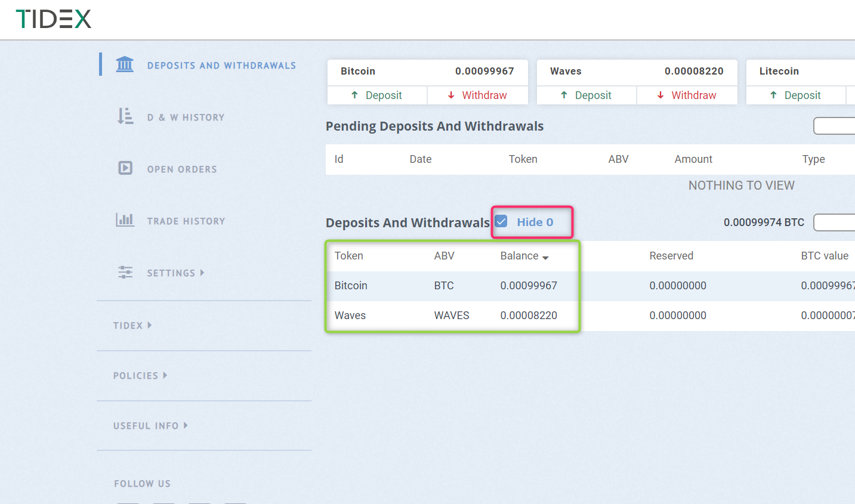The height and width of the screenshot is (504, 855).
Task: Click the Litecoin Deposit button
Action: pyautogui.click(x=796, y=95)
